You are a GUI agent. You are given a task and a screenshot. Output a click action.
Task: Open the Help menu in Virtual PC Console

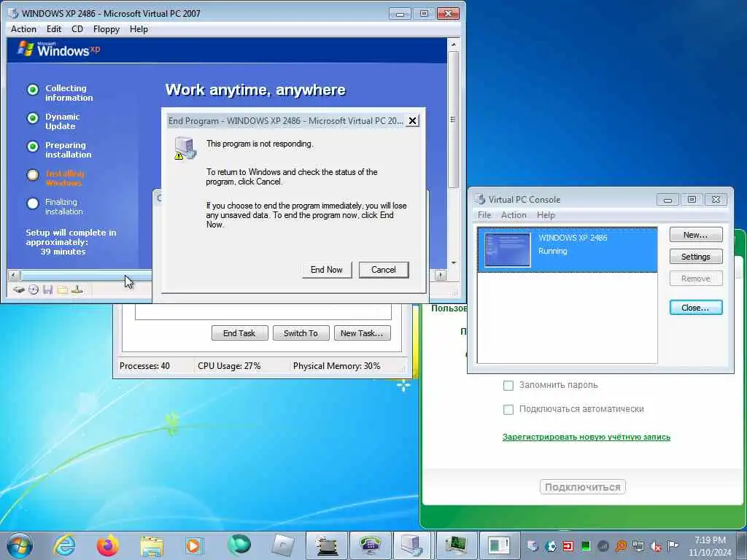coord(546,215)
